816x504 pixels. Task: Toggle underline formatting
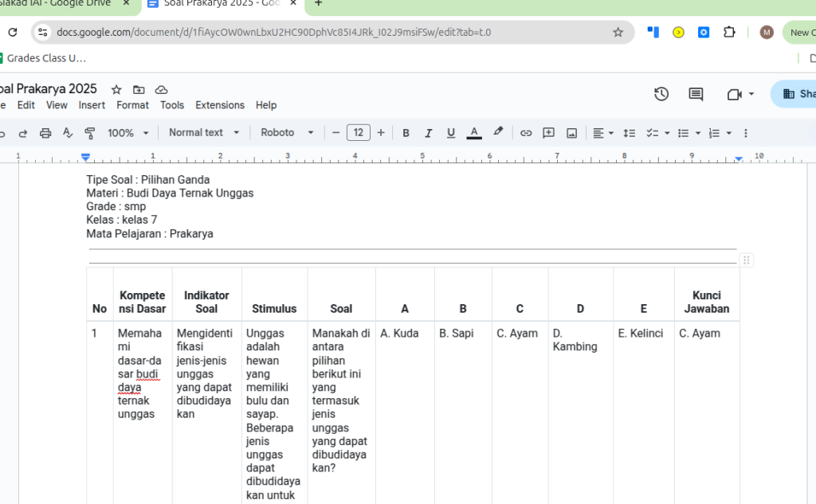(x=451, y=133)
